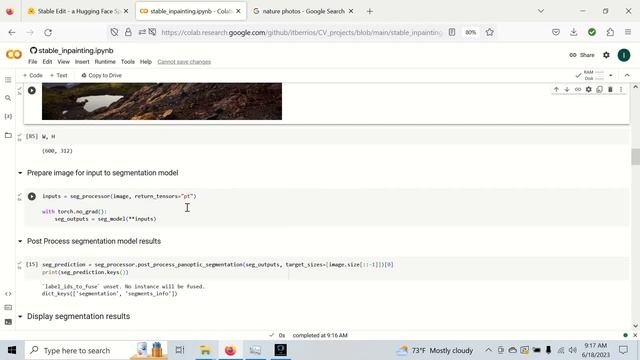640x360 pixels.
Task: Open the Runtime menu
Action: point(105,62)
